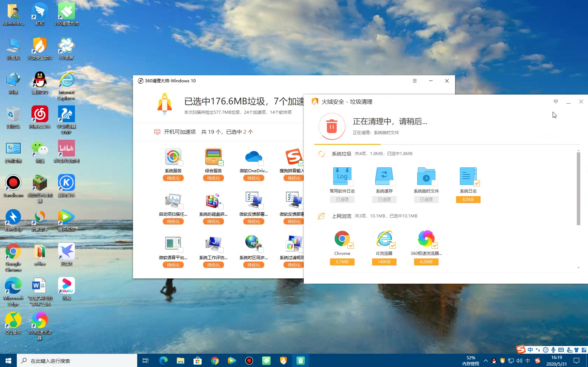Click 待优化 button under 系统服务
588x367 pixels.
coord(173,178)
